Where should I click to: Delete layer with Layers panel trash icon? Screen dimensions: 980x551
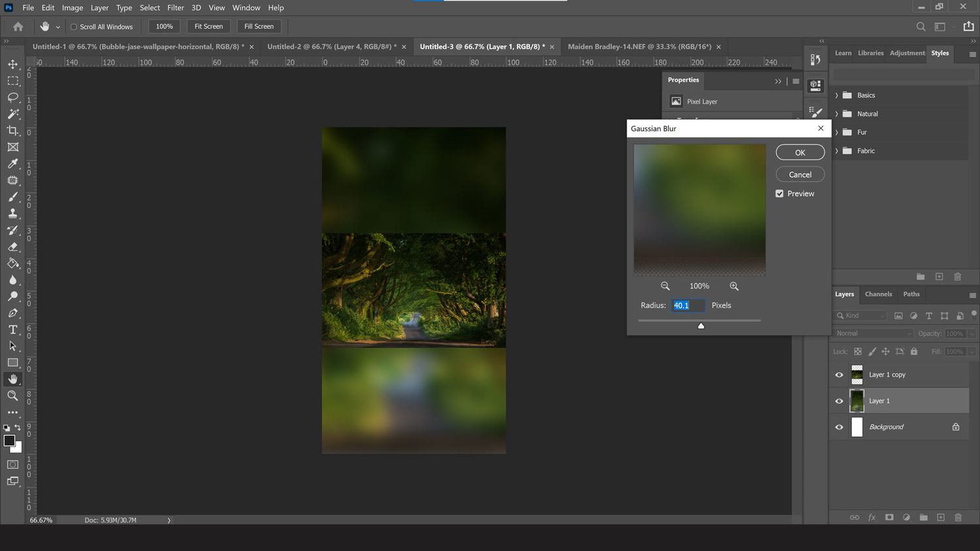coord(958,517)
